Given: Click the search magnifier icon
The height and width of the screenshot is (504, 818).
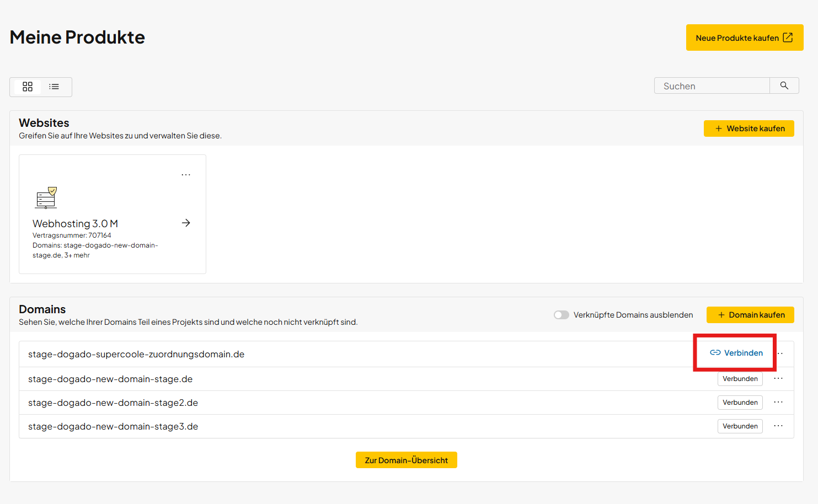Looking at the screenshot, I should pyautogui.click(x=784, y=85).
